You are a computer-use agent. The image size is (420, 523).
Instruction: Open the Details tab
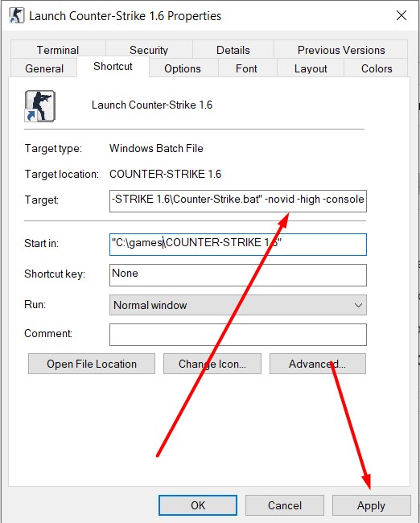click(233, 50)
